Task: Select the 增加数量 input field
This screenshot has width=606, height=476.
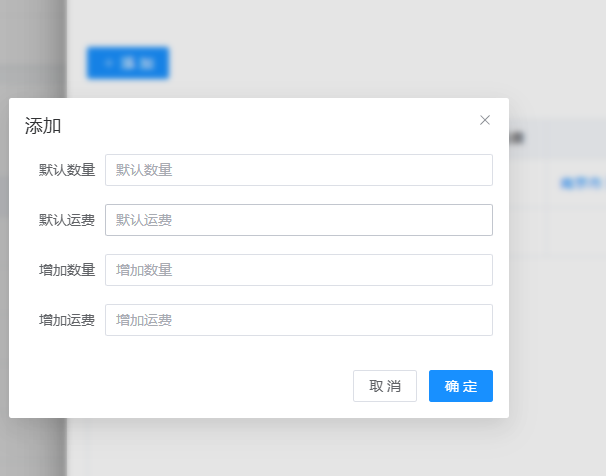Action: (x=298, y=270)
